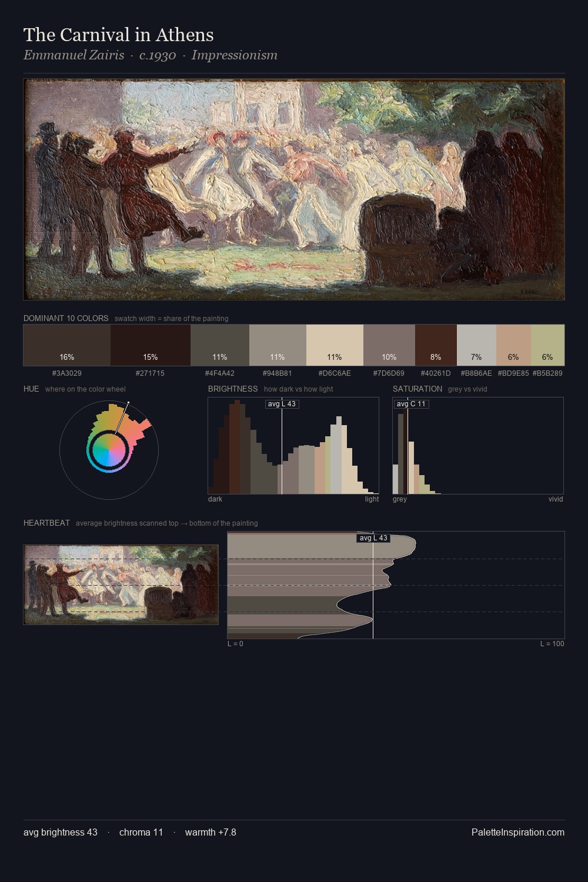
Task: Click the heartbeat brightness profile chart
Action: pyautogui.click(x=396, y=585)
